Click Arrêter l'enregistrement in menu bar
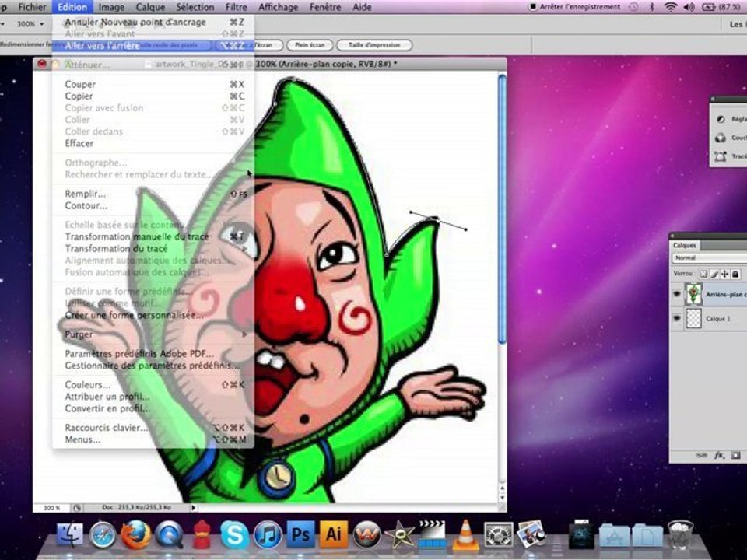The width and height of the screenshot is (747, 560). pyautogui.click(x=575, y=7)
